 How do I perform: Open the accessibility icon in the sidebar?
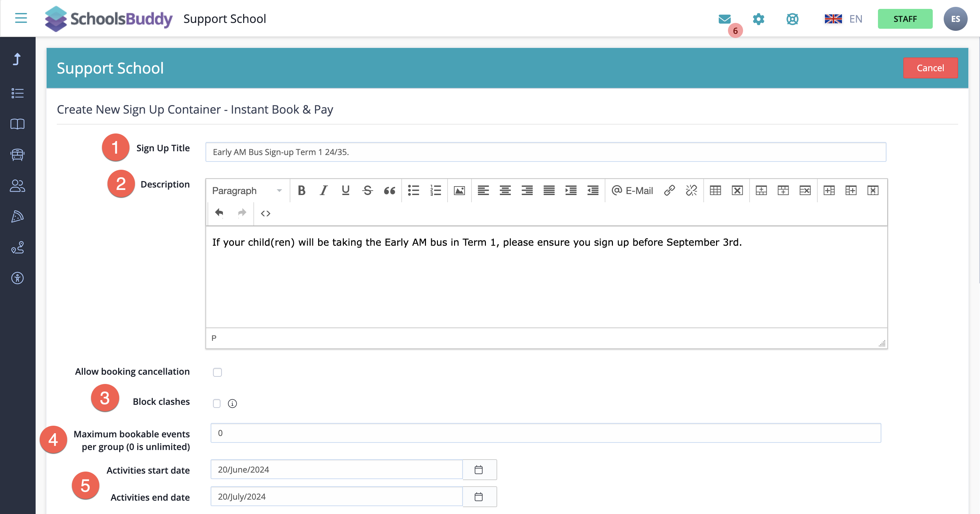[17, 278]
